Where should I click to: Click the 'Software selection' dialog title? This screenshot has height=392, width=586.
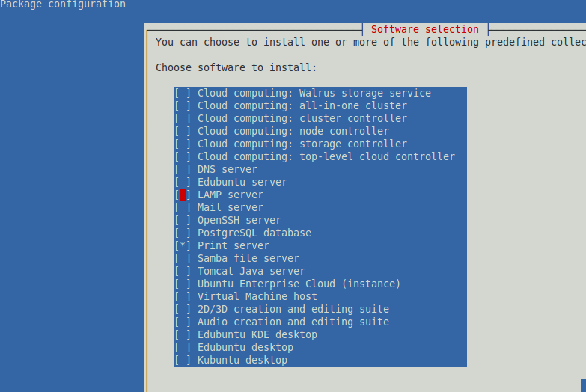click(x=425, y=29)
